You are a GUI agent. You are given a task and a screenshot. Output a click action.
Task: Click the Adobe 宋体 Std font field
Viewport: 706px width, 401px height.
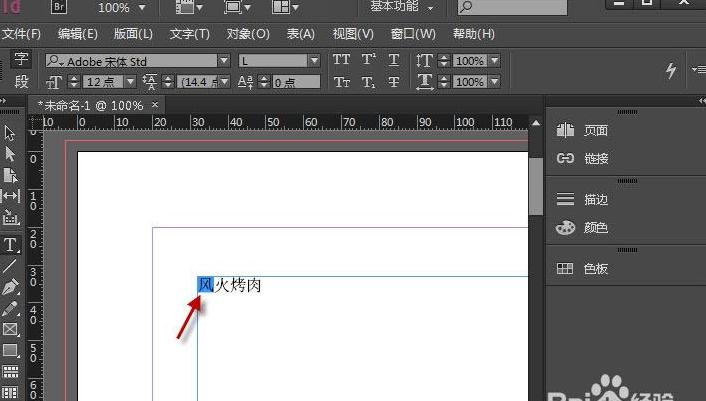(131, 61)
